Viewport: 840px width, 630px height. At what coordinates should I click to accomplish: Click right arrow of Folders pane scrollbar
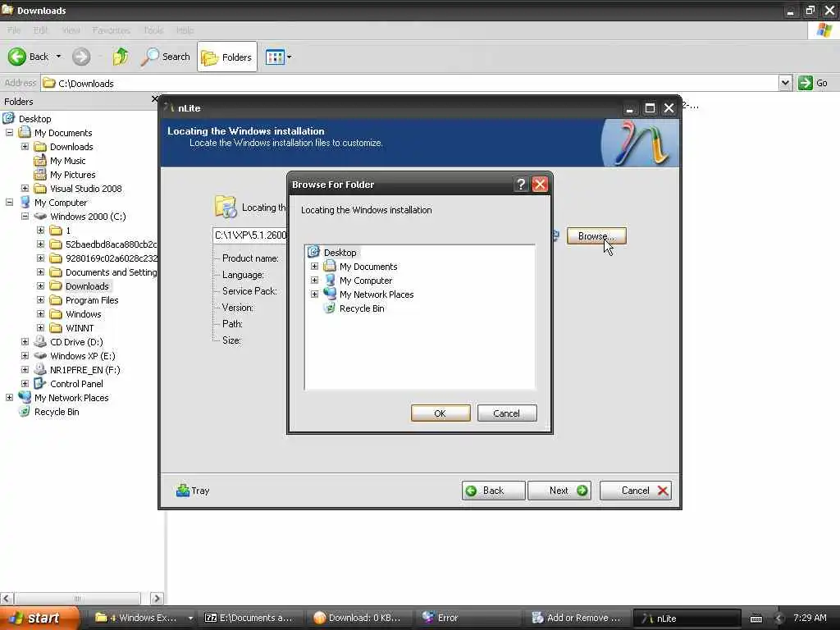(157, 598)
